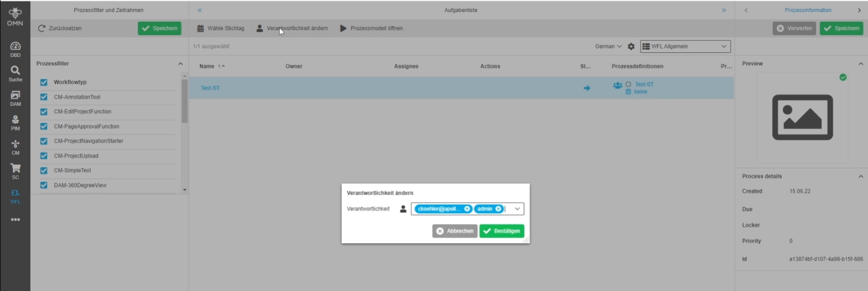Click Prozessmodell öffnen toolbar item
The height and width of the screenshot is (291, 868).
coord(372,28)
